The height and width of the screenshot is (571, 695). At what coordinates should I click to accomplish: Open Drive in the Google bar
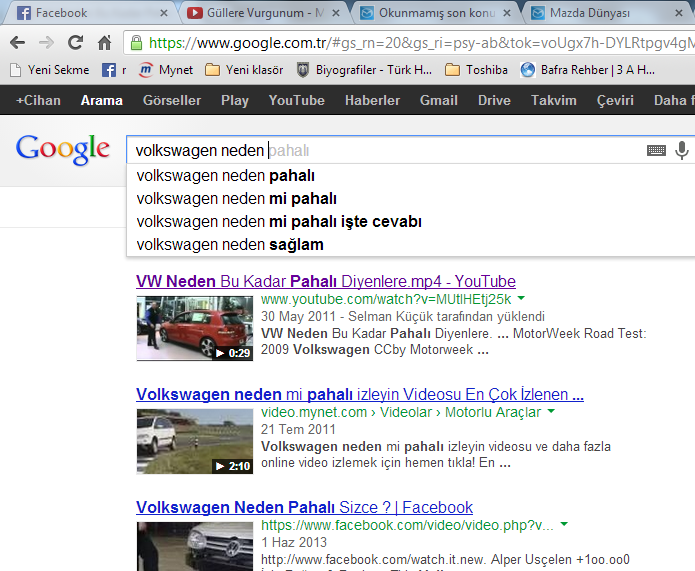click(x=494, y=100)
